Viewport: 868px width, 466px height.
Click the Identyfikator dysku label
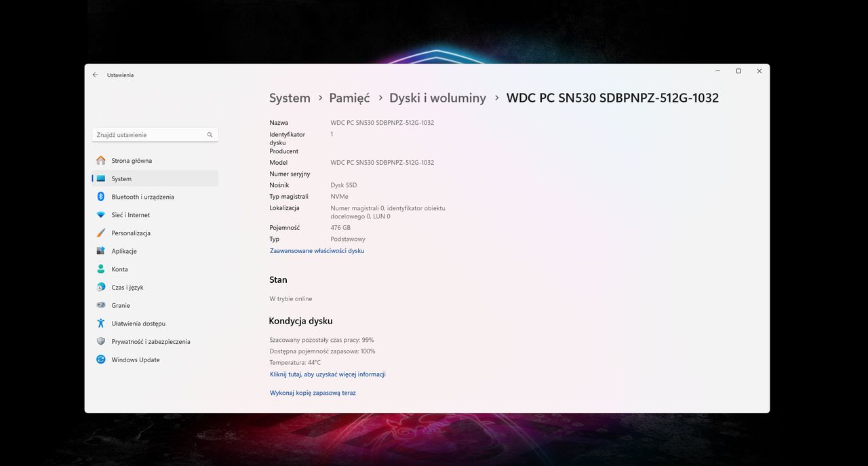(288, 138)
